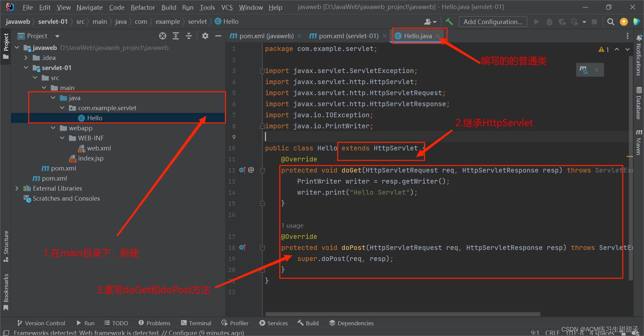
Task: Click the Hello breadcrumb in navigation bar
Action: tap(226, 21)
